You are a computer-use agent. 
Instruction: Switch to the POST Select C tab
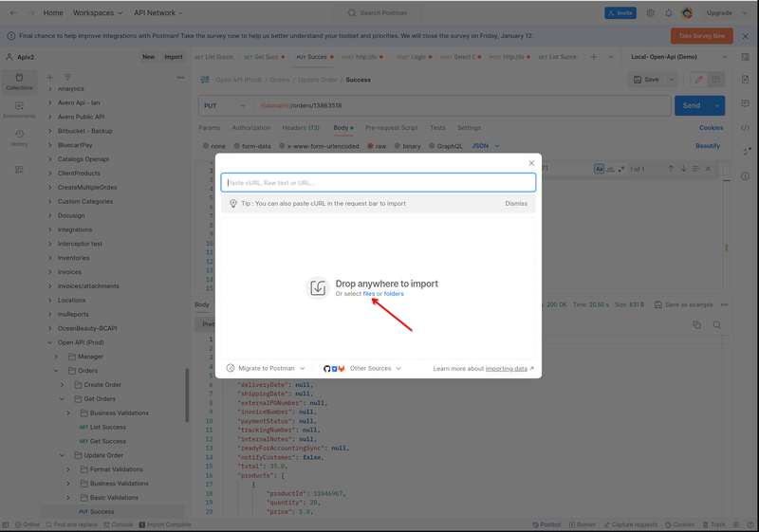(x=460, y=57)
